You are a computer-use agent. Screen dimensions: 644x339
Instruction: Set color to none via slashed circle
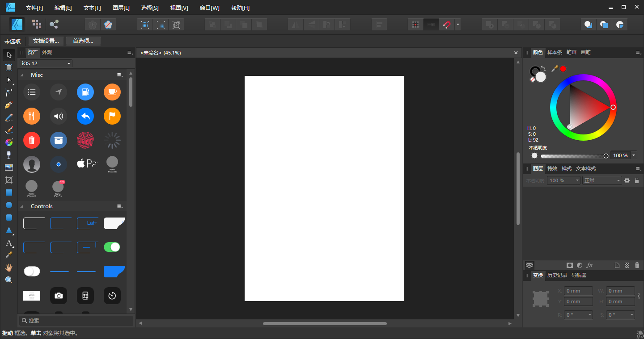click(x=532, y=80)
